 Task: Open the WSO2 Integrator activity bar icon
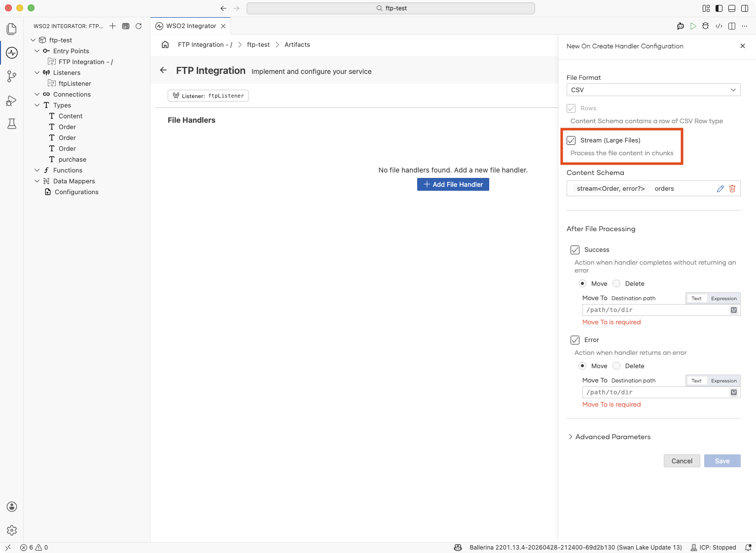[12, 53]
